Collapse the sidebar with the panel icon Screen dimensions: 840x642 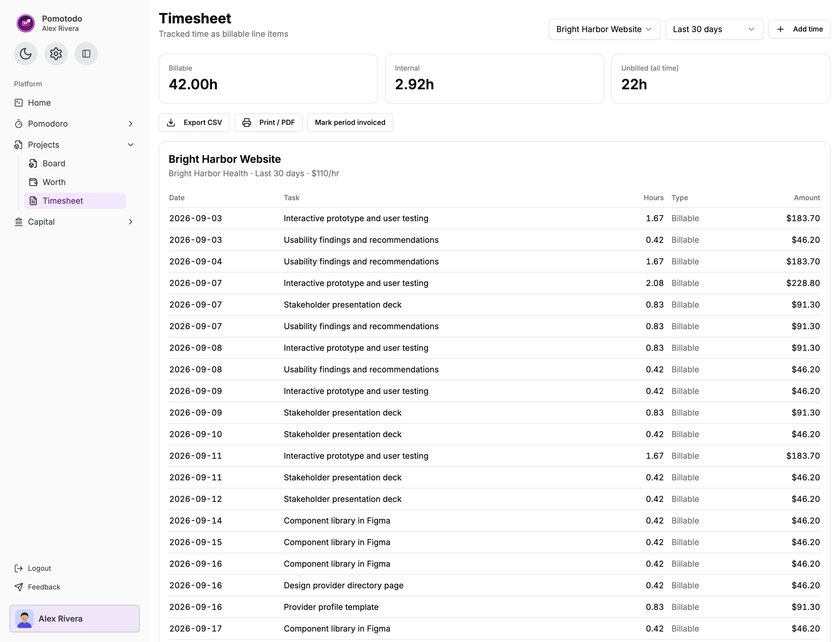[86, 53]
